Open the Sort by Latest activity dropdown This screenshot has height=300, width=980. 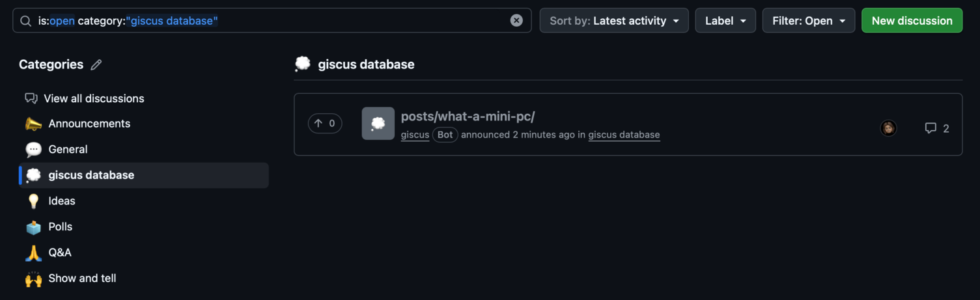click(x=614, y=21)
